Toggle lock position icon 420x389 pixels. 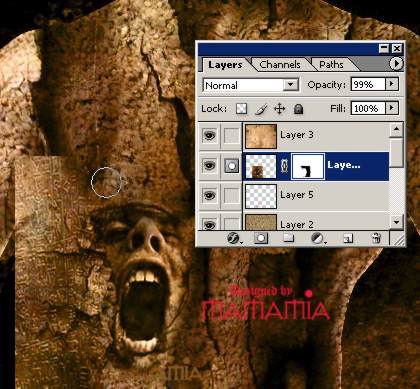coord(279,109)
